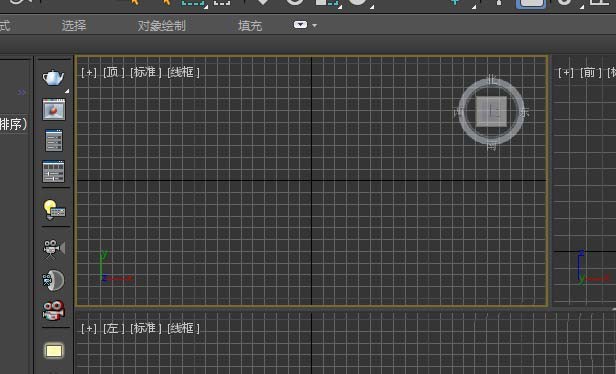
Task: Click the yellow rectangle icon in side toolbar
Action: tap(54, 351)
